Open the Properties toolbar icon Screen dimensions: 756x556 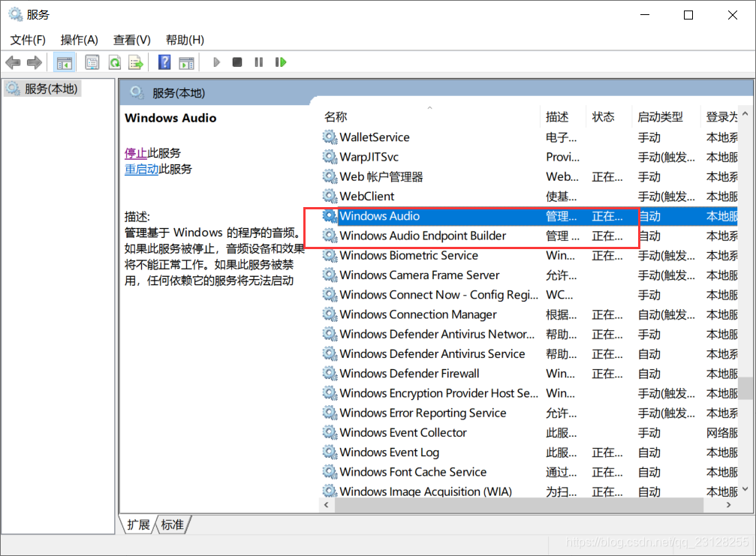point(92,62)
